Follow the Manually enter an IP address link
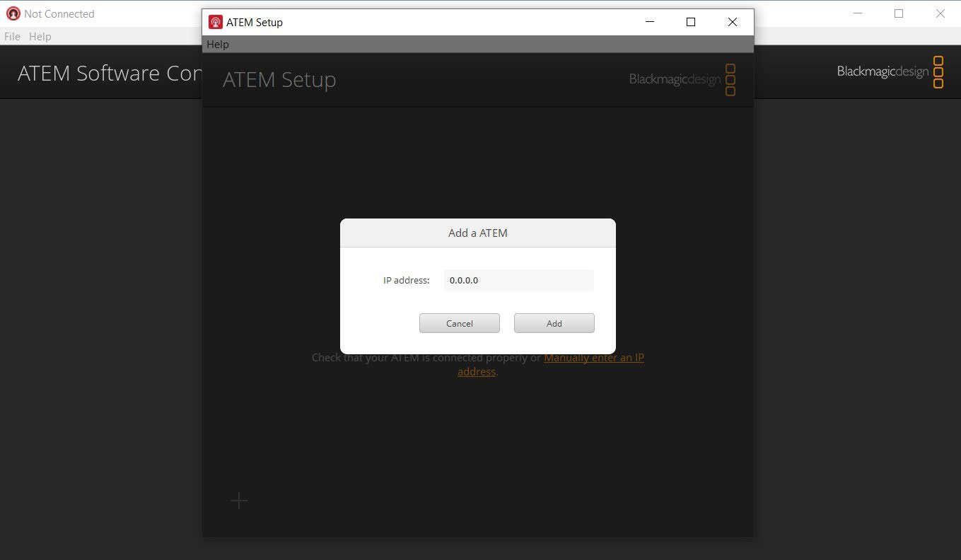961x560 pixels. tap(593, 358)
